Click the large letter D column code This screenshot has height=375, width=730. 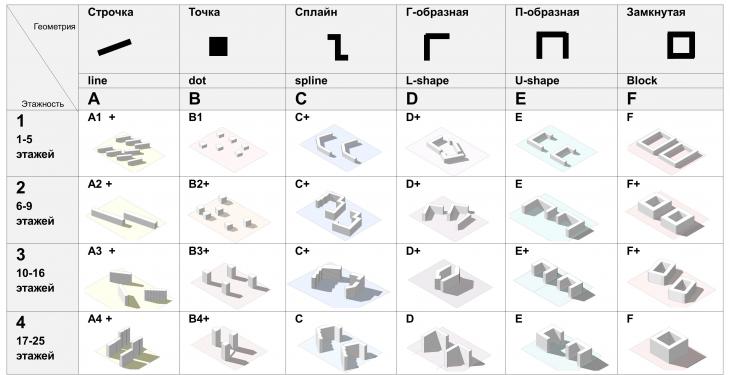pos(412,99)
